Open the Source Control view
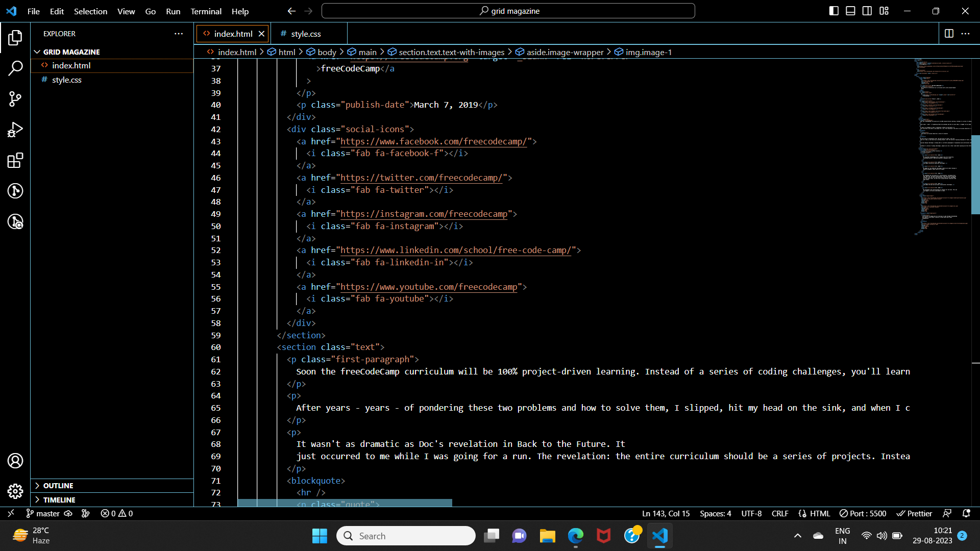The image size is (980, 551). (x=15, y=99)
